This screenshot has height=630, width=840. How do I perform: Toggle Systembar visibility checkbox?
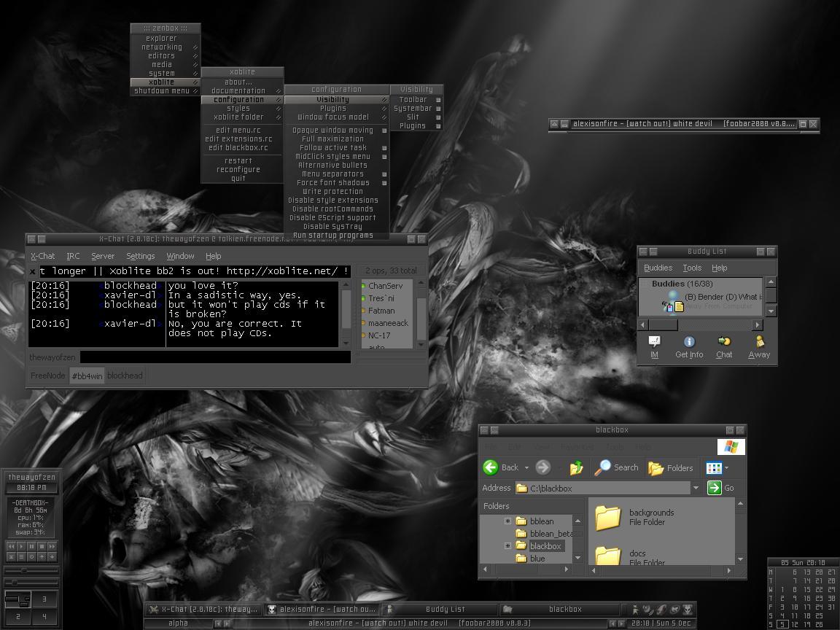(438, 108)
